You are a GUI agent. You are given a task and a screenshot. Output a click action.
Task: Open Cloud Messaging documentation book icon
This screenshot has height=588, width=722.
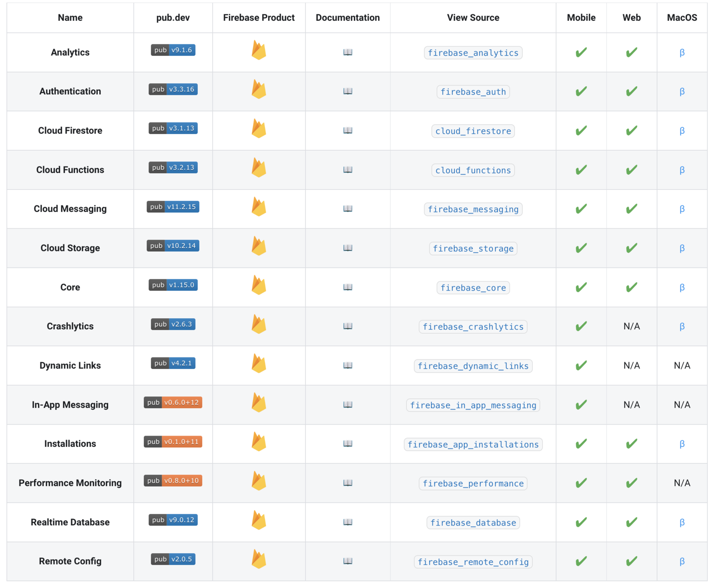tap(348, 209)
